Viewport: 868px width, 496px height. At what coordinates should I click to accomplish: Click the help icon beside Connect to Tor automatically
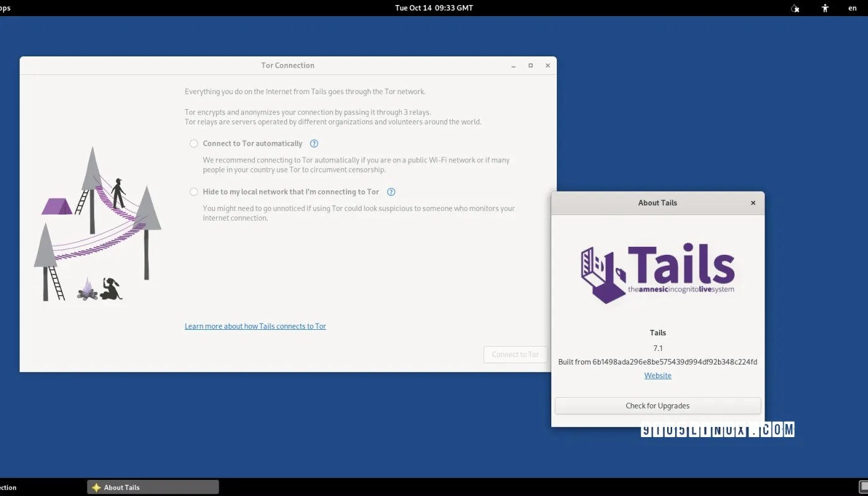[x=314, y=143]
